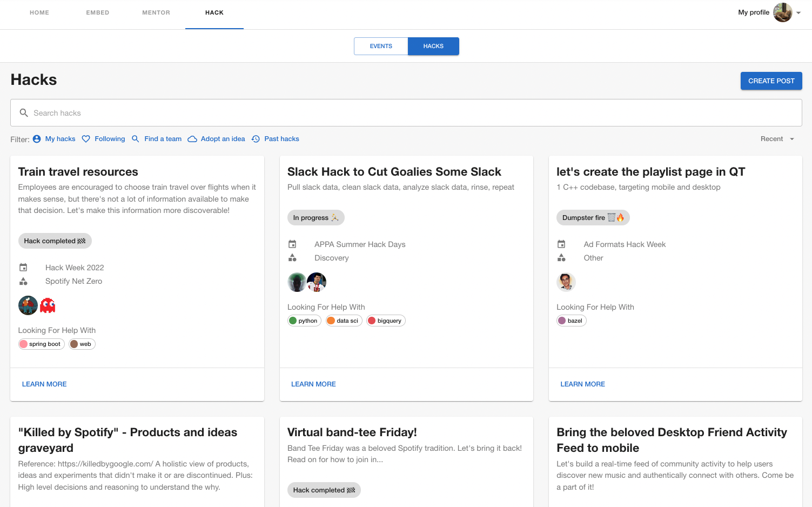Filter by Past hacks

(x=275, y=139)
